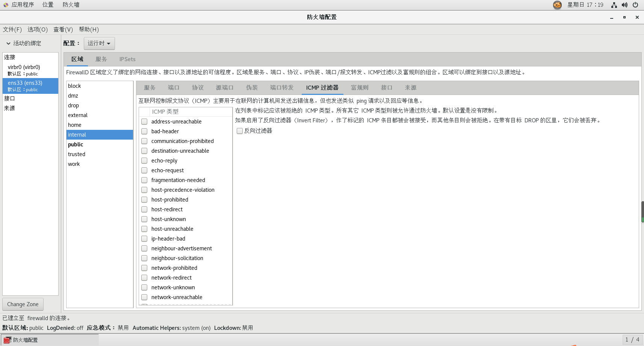Select the 区域 tab
This screenshot has height=346, width=644.
[x=77, y=59]
